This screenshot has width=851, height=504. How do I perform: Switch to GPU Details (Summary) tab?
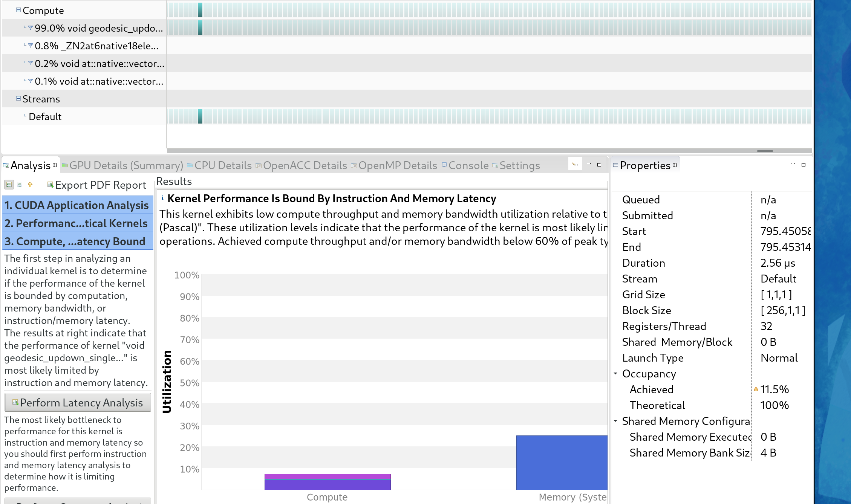pos(126,165)
